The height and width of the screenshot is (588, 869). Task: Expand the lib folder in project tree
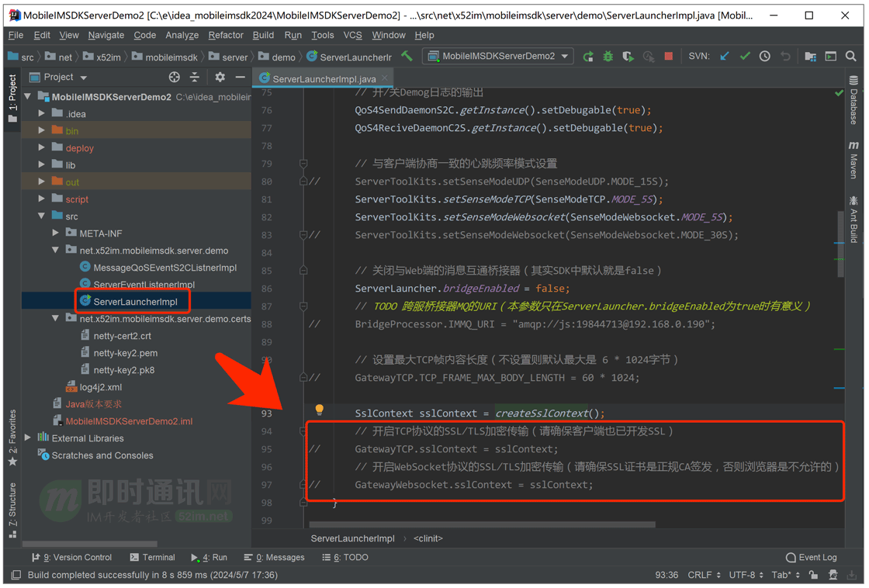(x=43, y=165)
